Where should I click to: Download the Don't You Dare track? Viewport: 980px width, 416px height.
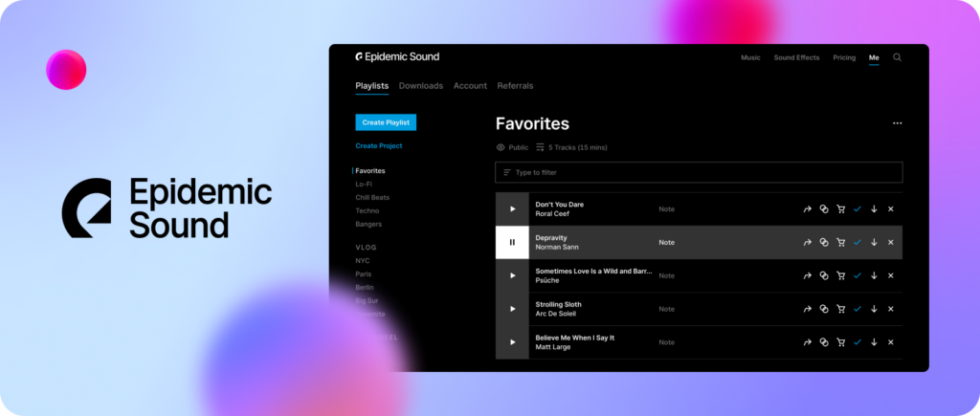pyautogui.click(x=874, y=209)
